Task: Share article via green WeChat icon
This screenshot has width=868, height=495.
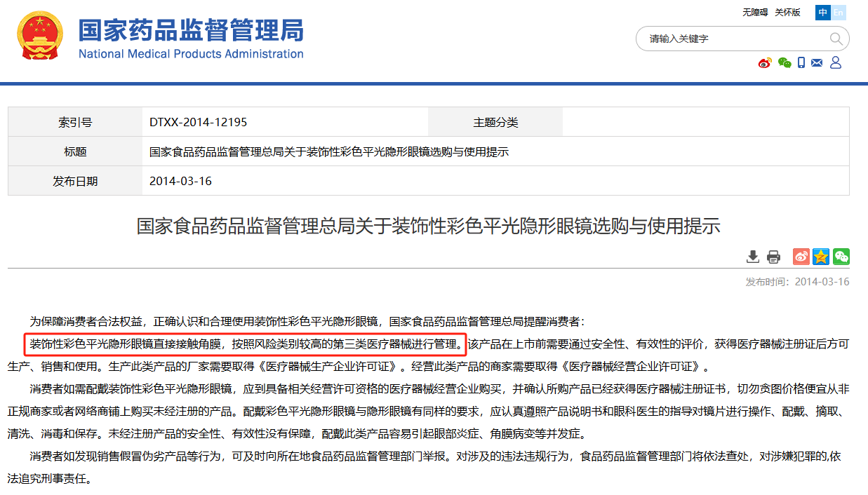Action: (841, 257)
